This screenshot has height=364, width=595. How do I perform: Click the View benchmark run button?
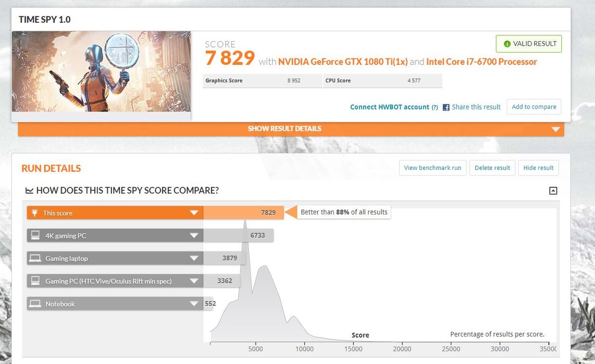432,168
